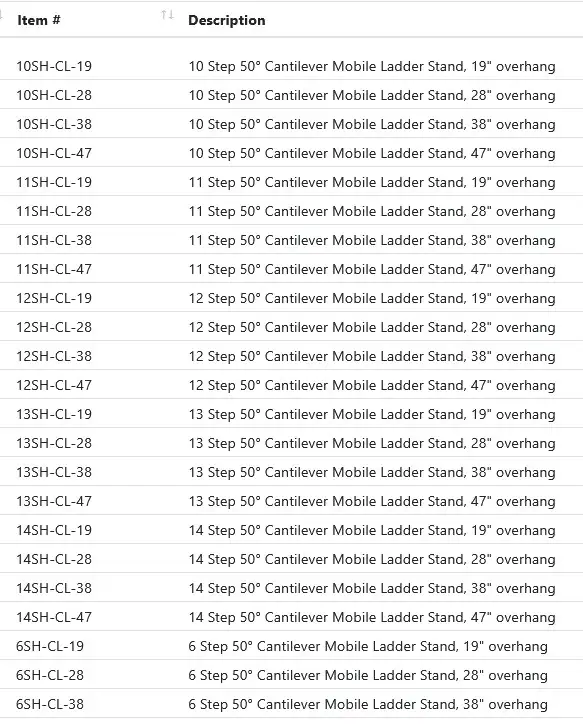Viewport: 583px width, 727px height.
Task: Open item 12SH-CL-47
Action: 54,385
